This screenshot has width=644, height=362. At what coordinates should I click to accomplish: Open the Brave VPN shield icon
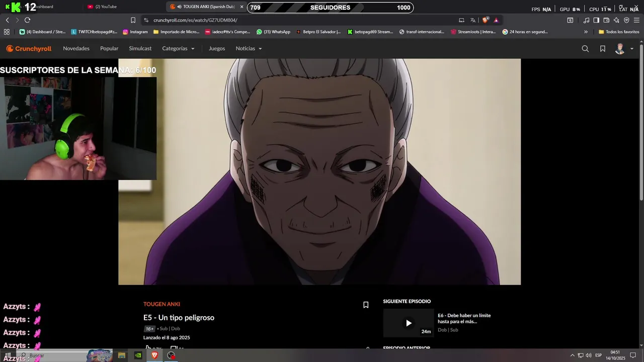click(626, 20)
